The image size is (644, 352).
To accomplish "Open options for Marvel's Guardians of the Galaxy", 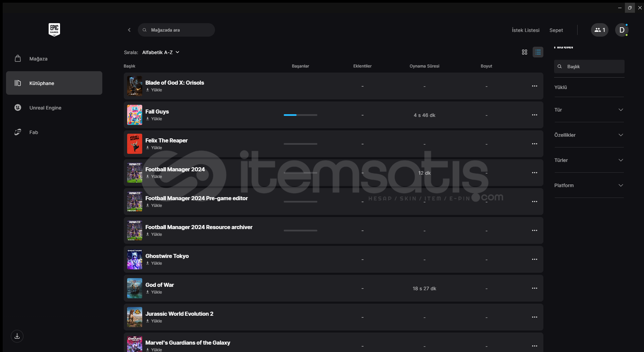I will point(535,346).
